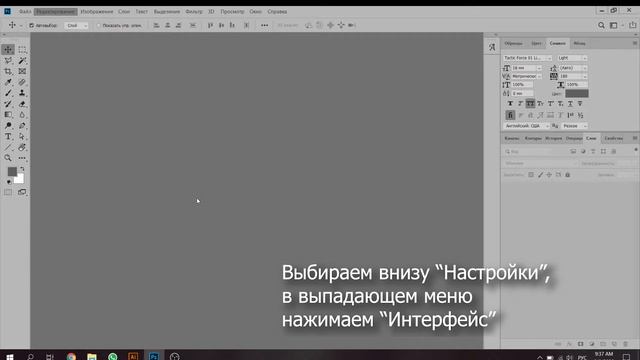Viewport: 640px width, 360px height.
Task: Open the search icon in the options bar
Action: pyautogui.click(x=601, y=25)
